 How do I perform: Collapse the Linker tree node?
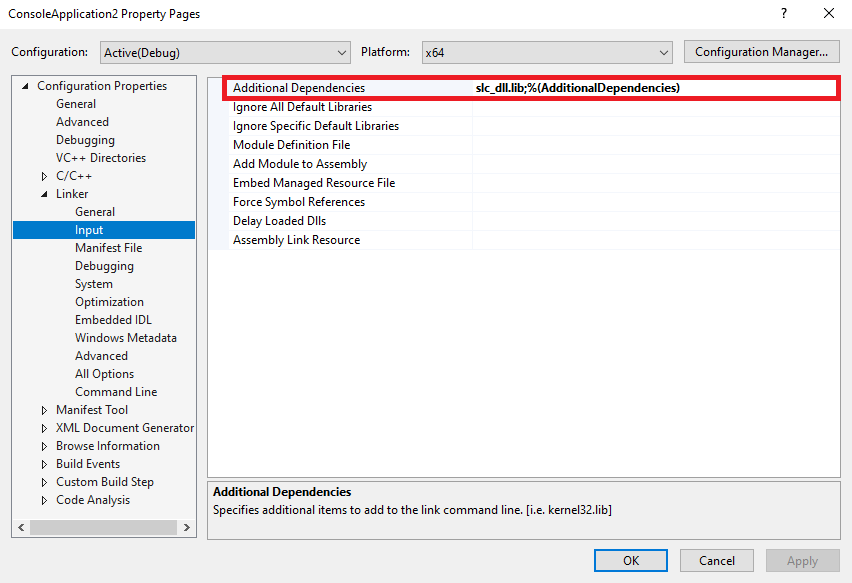[x=44, y=194]
